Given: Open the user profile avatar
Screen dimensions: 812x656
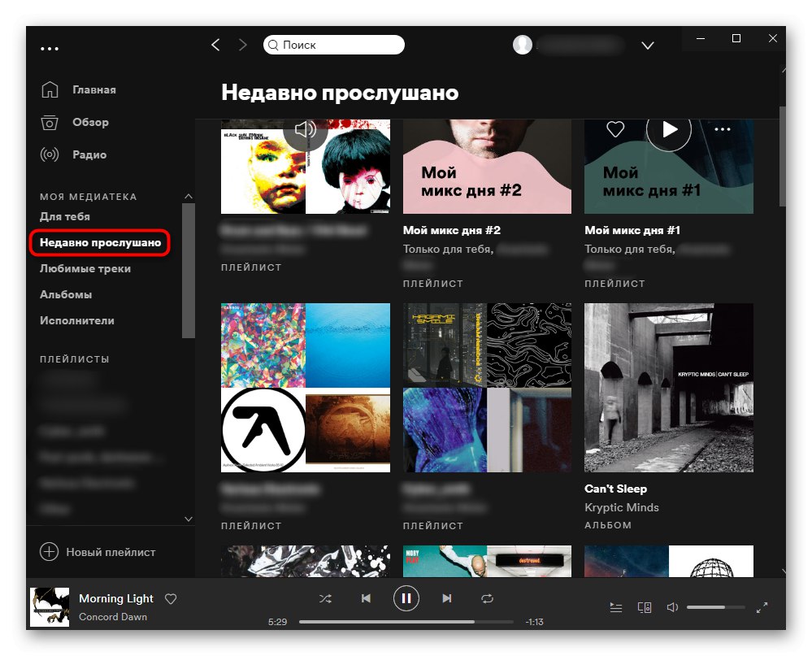Looking at the screenshot, I should [x=523, y=45].
